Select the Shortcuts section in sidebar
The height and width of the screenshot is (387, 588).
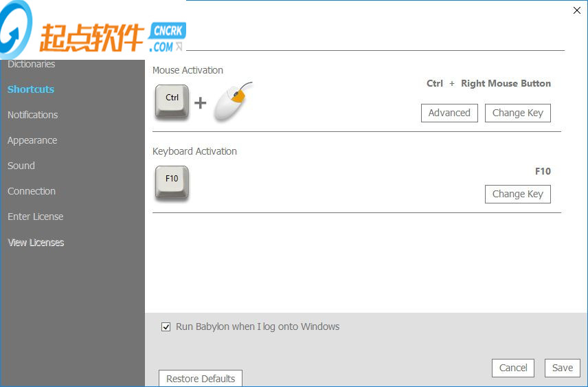(31, 89)
